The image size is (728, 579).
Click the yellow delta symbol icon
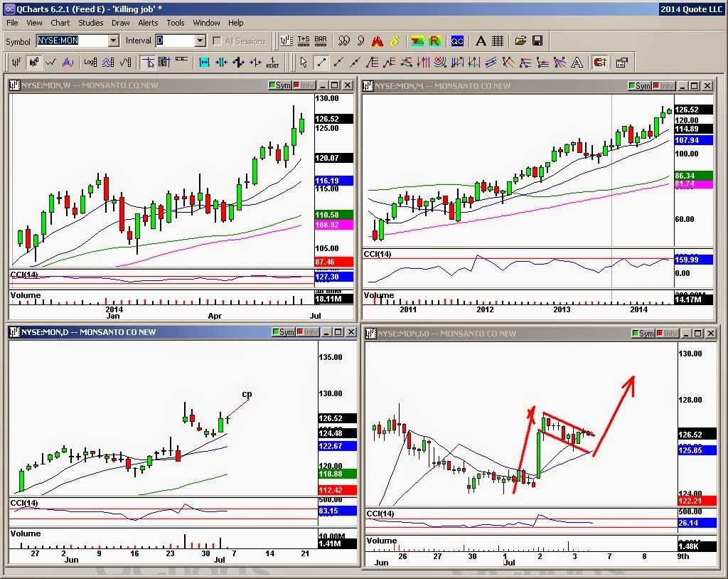click(x=395, y=41)
